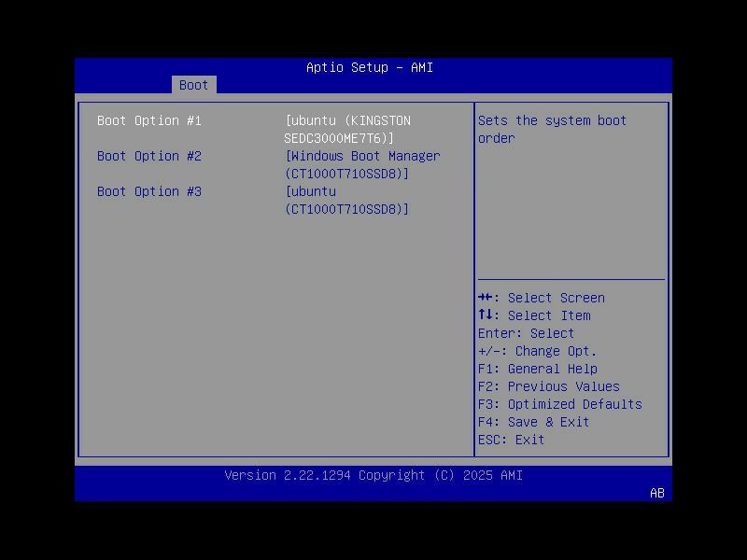Screen dimensions: 747x560
Task: Switch to the Boot tab
Action: [193, 85]
